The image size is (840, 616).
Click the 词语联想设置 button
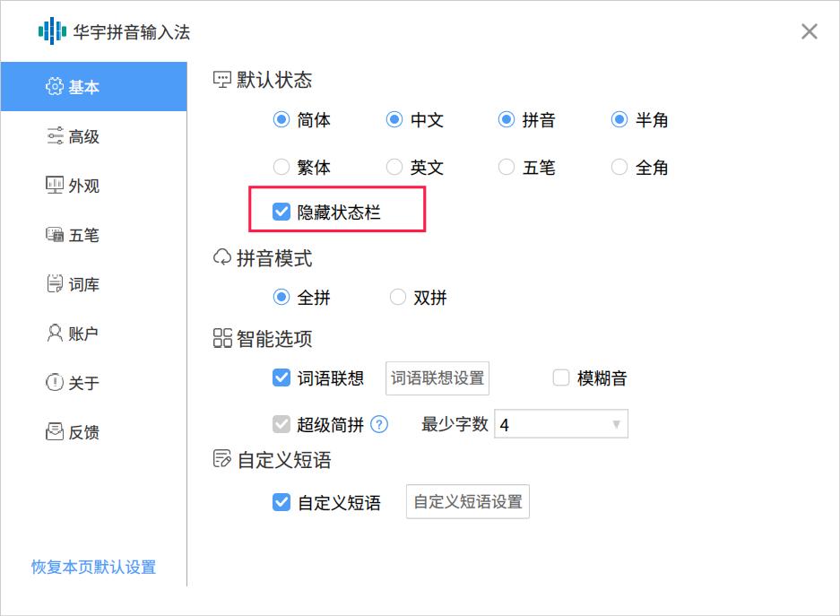(437, 377)
